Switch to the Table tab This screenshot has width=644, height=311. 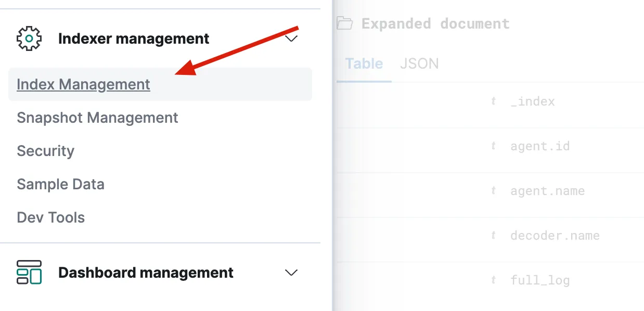pos(364,63)
